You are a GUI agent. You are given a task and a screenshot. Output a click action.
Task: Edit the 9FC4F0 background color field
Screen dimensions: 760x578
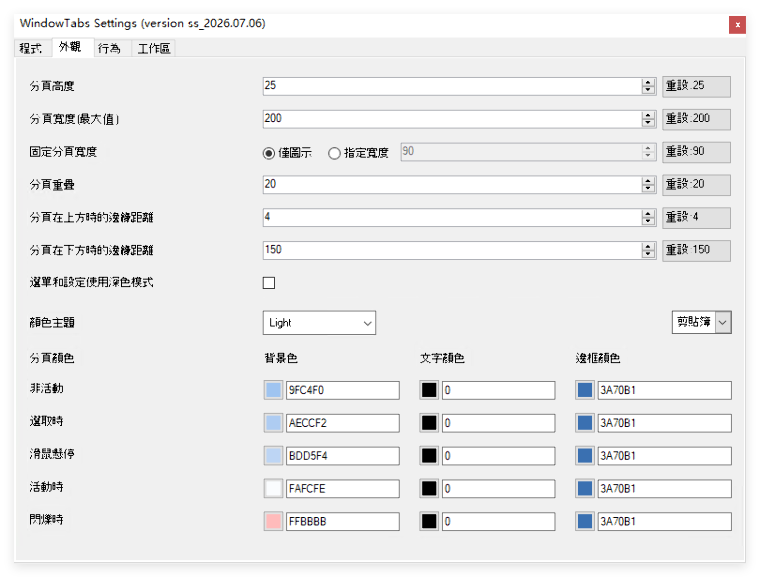pyautogui.click(x=343, y=391)
